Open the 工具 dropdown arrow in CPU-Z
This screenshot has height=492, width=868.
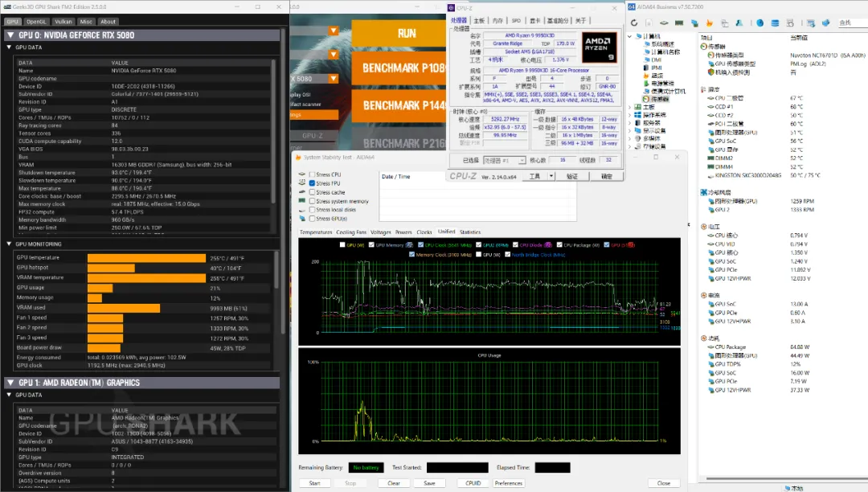[551, 176]
